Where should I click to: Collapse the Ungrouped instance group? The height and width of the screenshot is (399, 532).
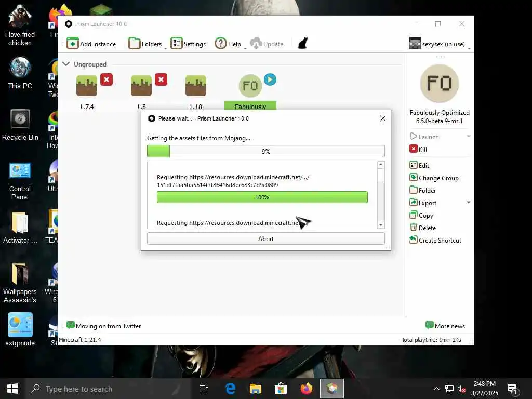(x=66, y=64)
